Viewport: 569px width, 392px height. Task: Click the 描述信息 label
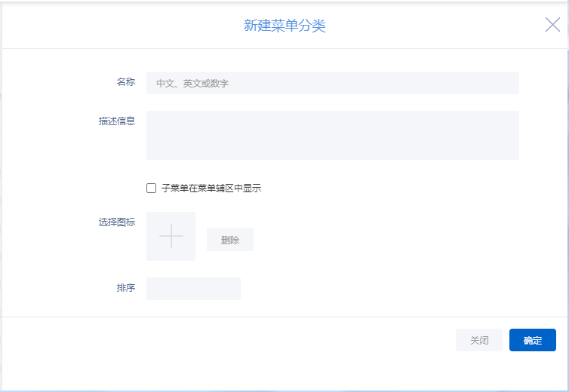(117, 121)
